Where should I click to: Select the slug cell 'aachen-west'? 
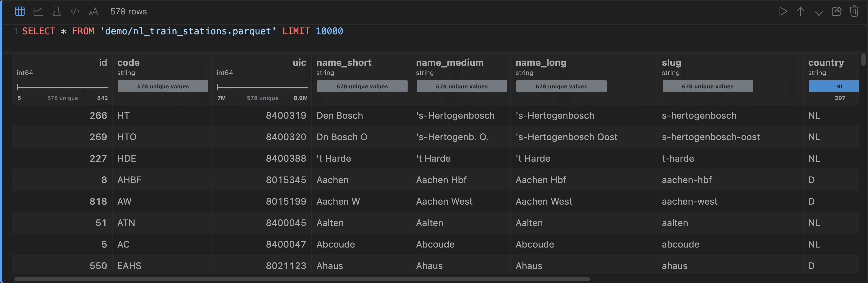click(689, 201)
